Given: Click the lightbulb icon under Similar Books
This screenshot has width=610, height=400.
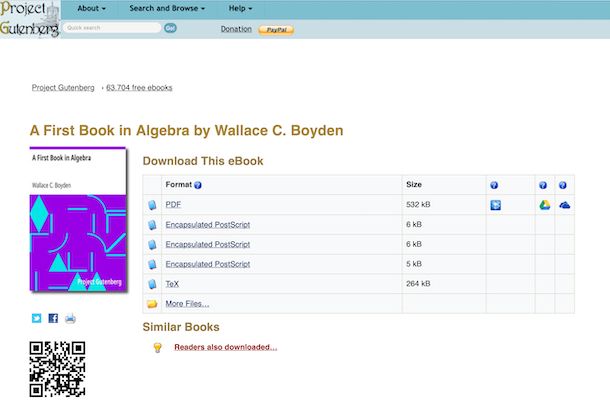Looking at the screenshot, I should pyautogui.click(x=156, y=347).
